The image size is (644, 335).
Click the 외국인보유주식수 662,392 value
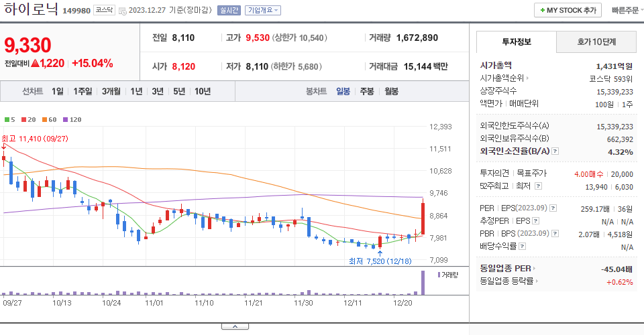[620, 139]
